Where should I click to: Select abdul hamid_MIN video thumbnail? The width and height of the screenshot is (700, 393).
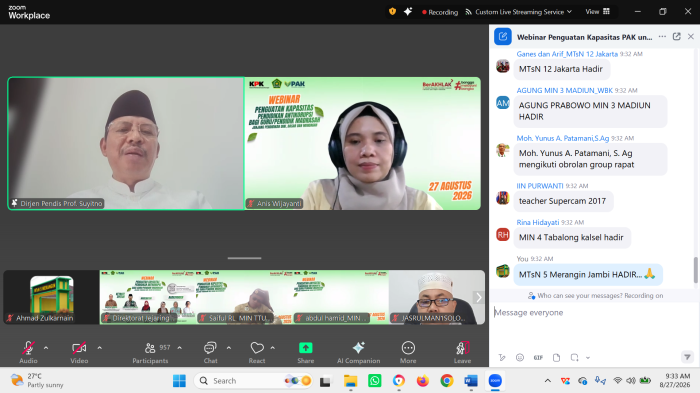[341, 297]
